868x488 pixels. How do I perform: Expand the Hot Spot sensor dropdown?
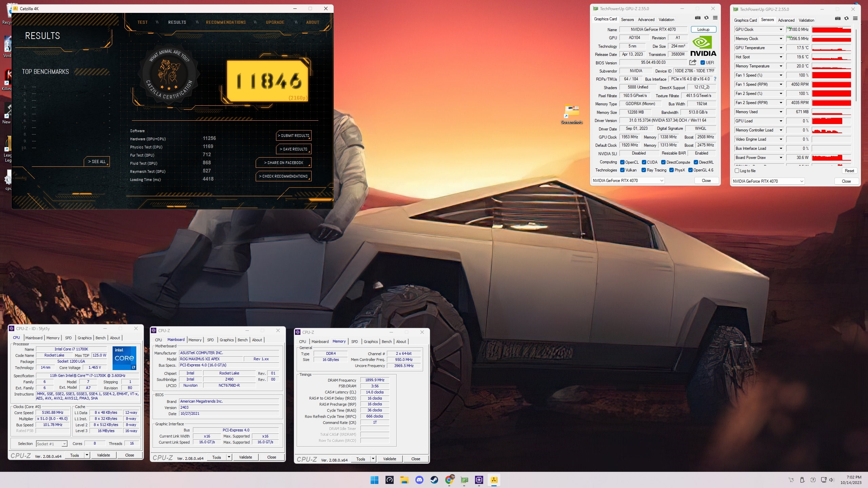(x=781, y=57)
